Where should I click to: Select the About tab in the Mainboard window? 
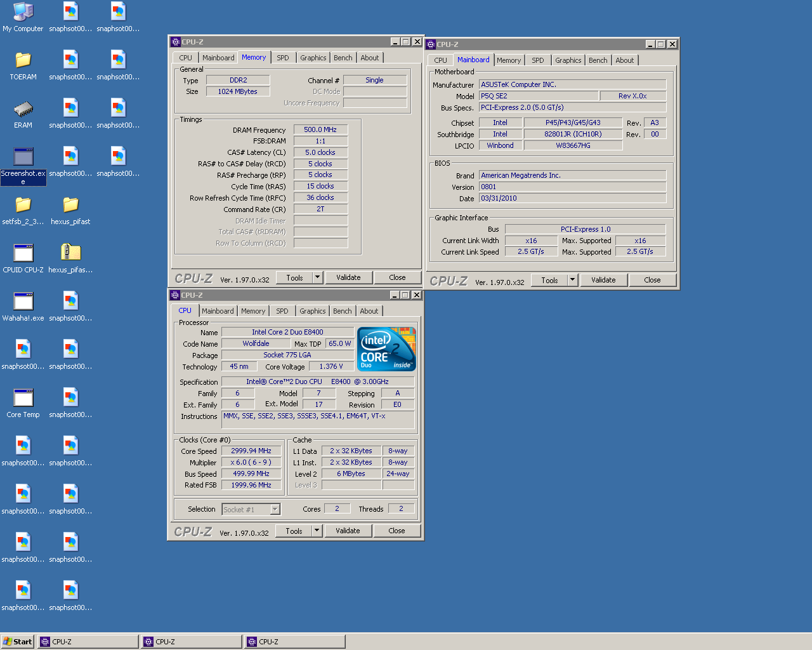click(x=625, y=60)
